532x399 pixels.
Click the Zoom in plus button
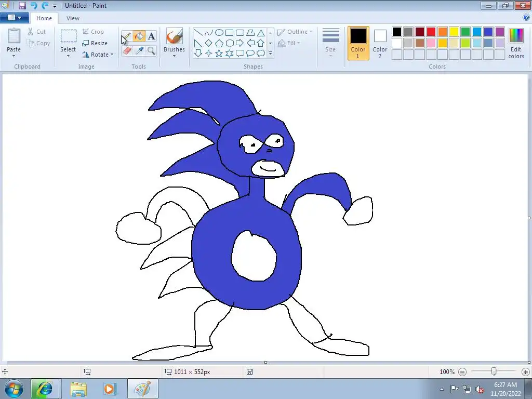(526, 372)
